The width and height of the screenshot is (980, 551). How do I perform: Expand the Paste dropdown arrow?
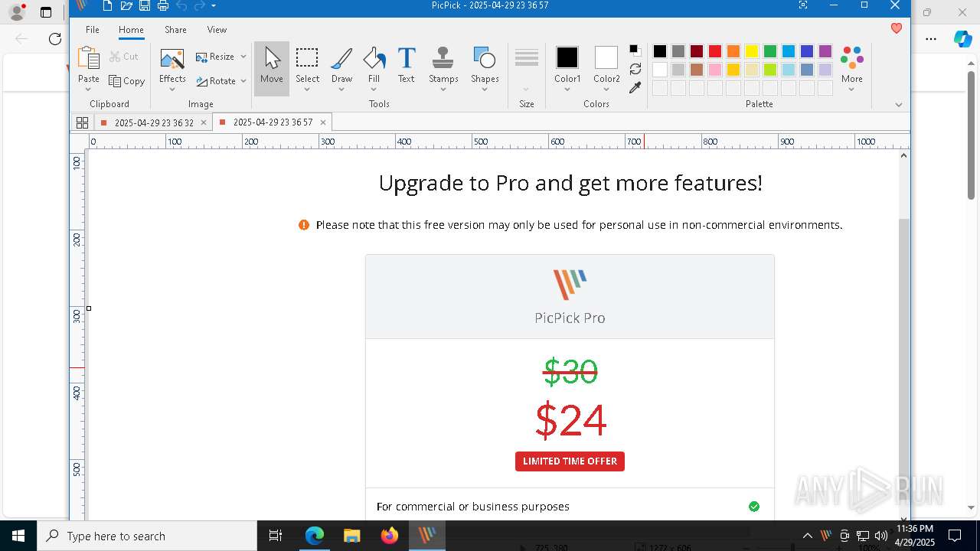pos(89,90)
